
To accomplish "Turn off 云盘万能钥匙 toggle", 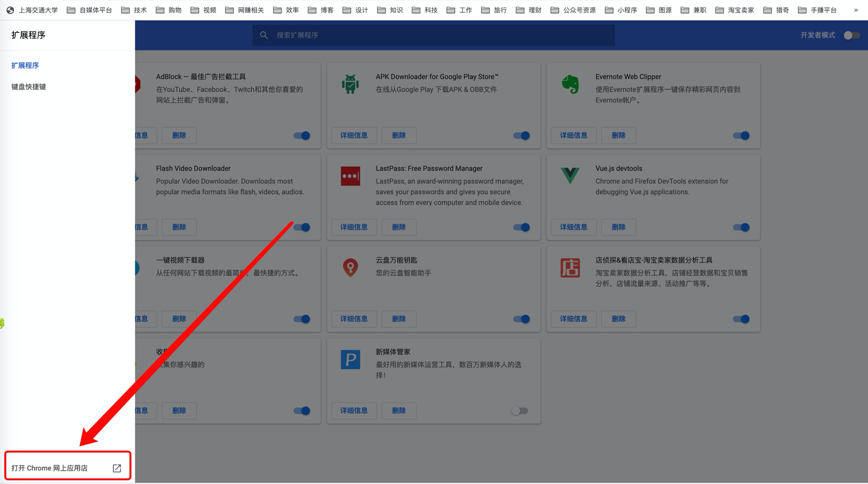I will [521, 319].
